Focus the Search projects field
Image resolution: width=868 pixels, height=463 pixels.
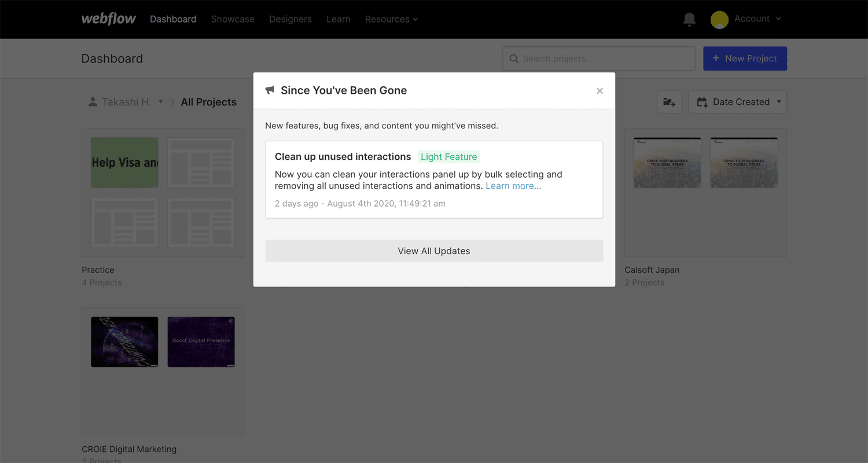pyautogui.click(x=599, y=58)
